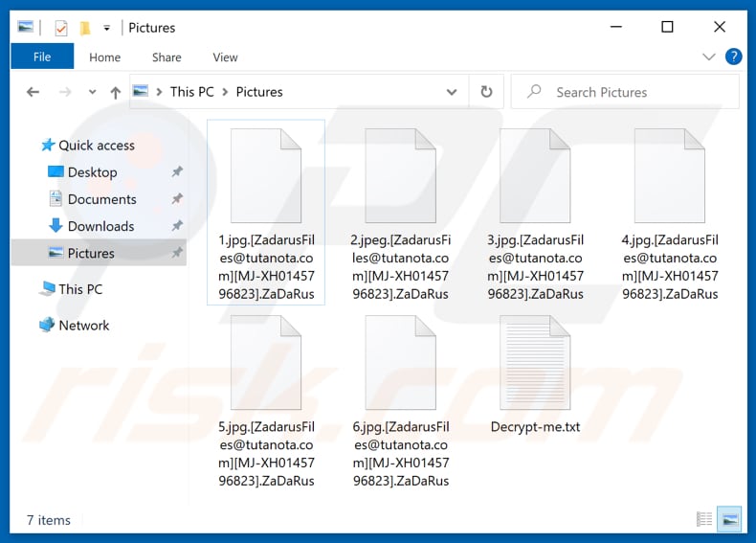Click the file name starting 5.jpg.[ZadarusFil
Image resolution: width=756 pixels, height=543 pixels.
click(x=266, y=454)
